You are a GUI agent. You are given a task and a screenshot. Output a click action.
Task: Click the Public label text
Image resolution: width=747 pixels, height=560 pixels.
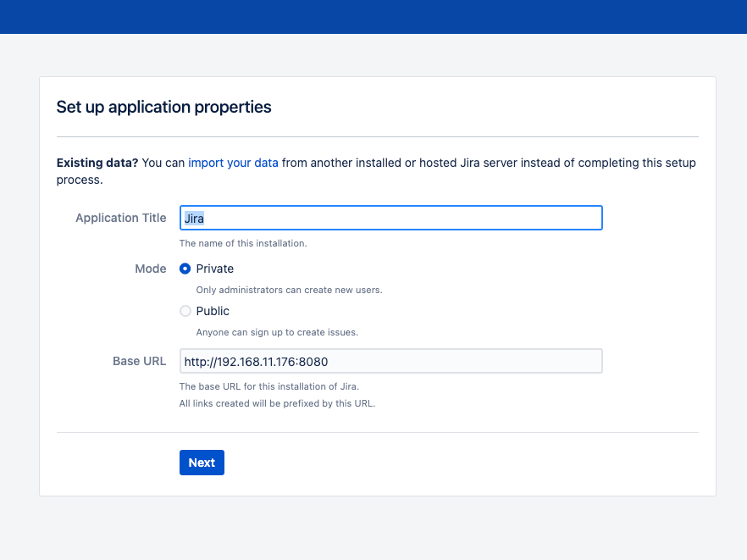(x=213, y=311)
